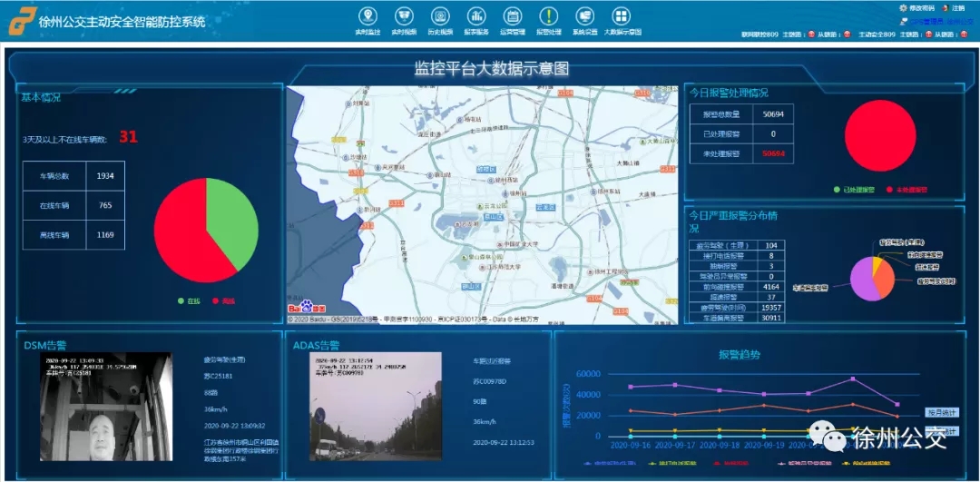Select the 运营管理 operations management icon

[512, 16]
